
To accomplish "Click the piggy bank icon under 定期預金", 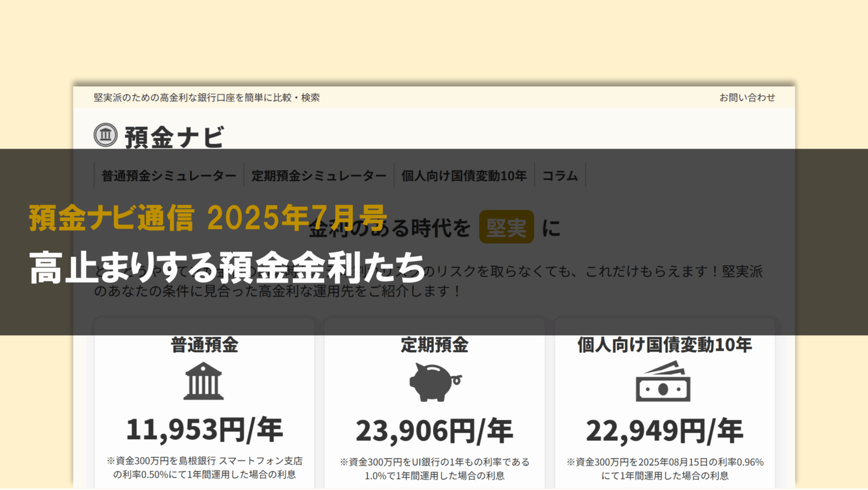I will 435,383.
